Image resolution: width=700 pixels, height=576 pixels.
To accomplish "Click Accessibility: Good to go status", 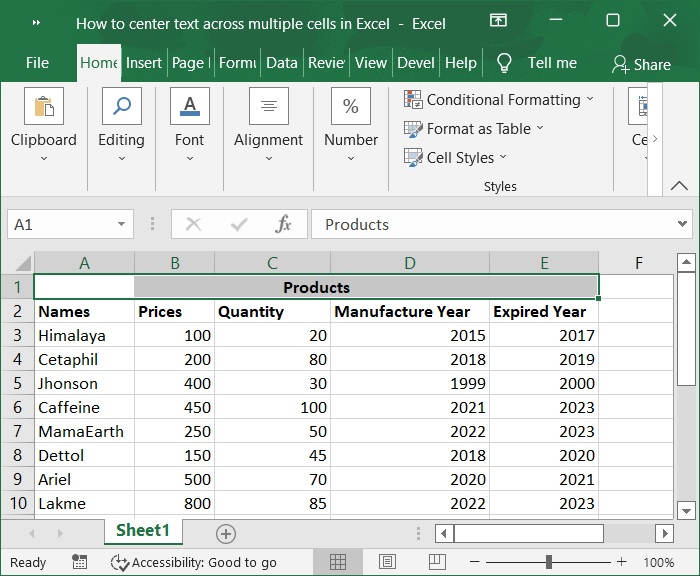I will tap(195, 562).
